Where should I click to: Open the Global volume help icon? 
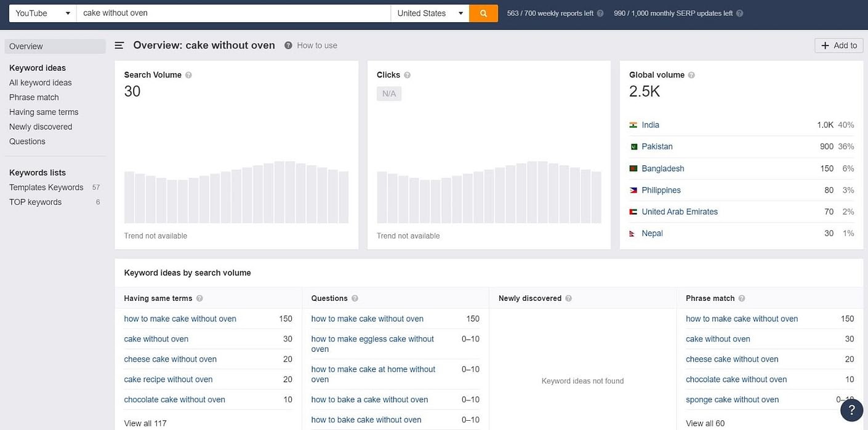pyautogui.click(x=691, y=74)
